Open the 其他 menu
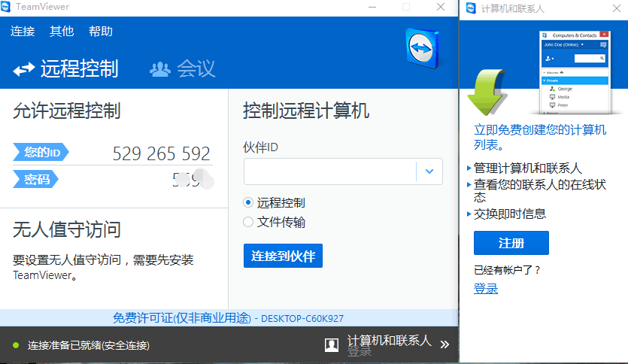Viewport: 628px width, 364px height. click(62, 31)
